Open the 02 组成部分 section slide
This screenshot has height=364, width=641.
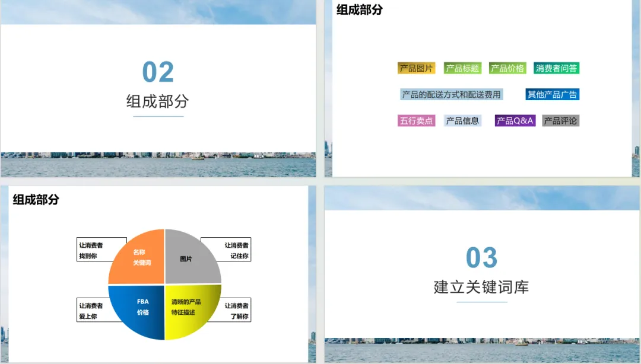158,88
